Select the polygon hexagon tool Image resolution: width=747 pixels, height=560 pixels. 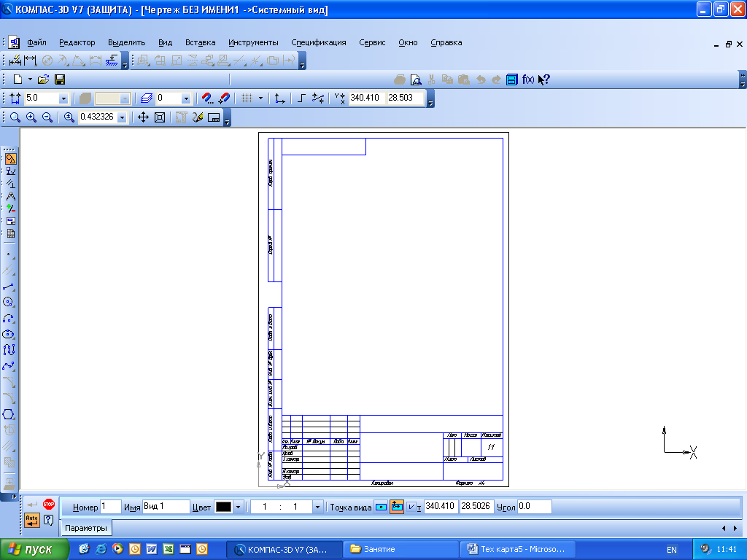(9, 414)
